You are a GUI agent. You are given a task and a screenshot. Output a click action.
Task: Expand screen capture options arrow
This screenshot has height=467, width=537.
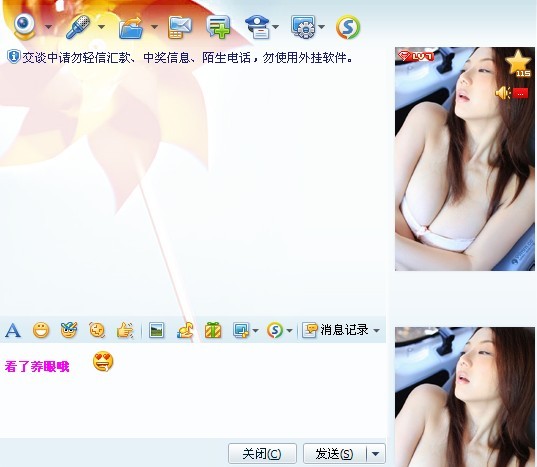255,330
